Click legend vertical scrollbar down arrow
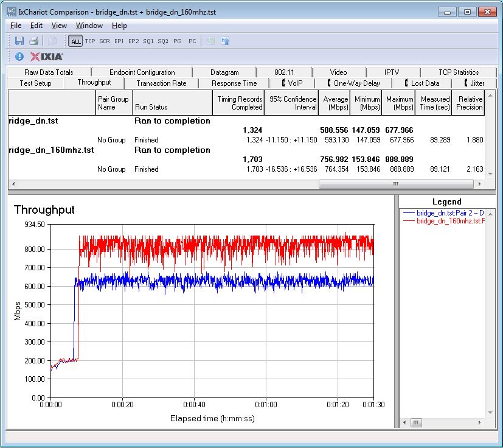 point(490,412)
